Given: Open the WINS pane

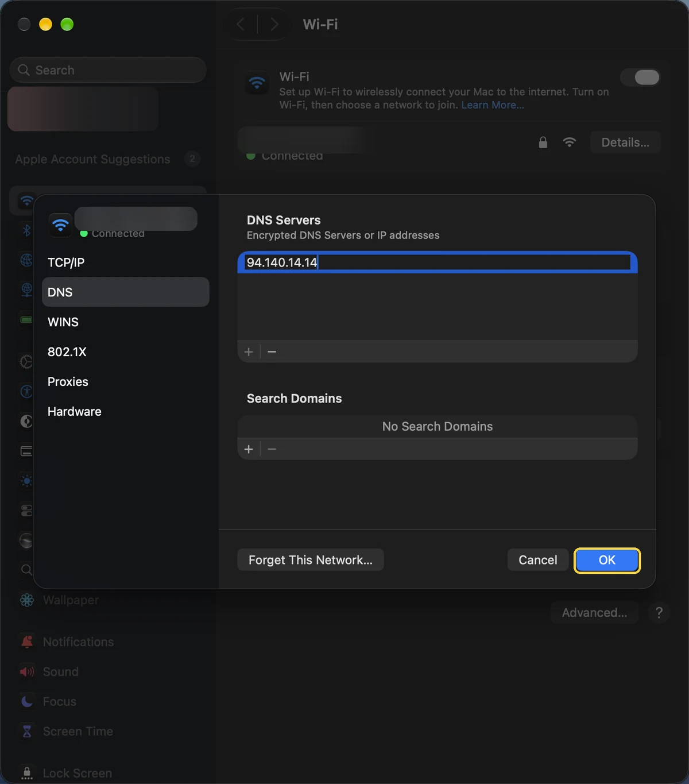Looking at the screenshot, I should pyautogui.click(x=125, y=322).
